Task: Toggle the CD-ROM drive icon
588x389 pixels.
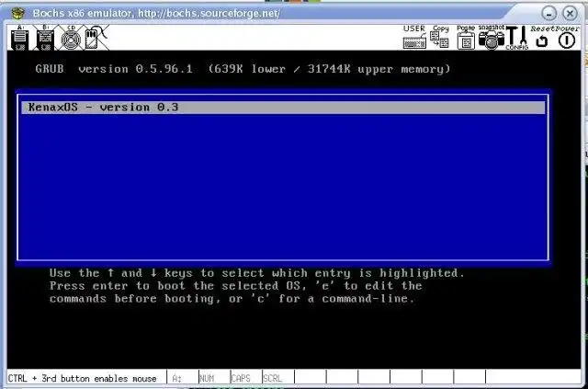Action: 71,38
